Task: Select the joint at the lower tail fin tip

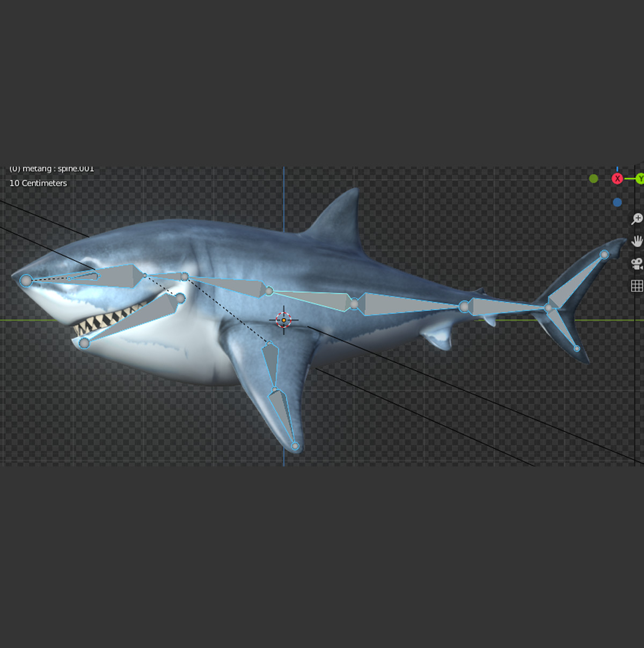Action: click(577, 349)
